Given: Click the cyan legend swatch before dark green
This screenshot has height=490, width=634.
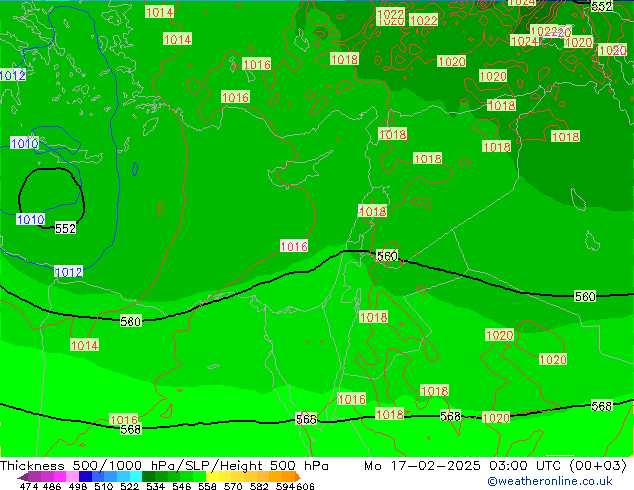Looking at the screenshot, I should coord(136,477).
